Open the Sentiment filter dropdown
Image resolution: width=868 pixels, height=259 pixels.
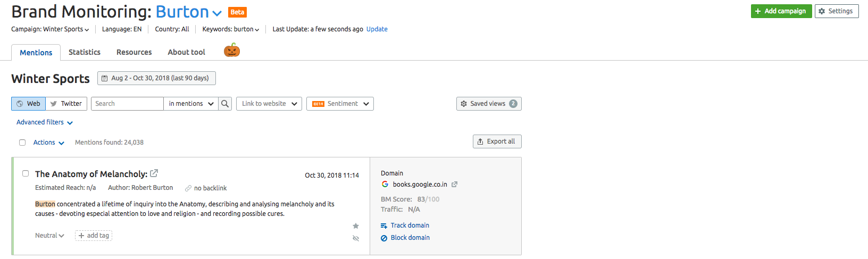click(340, 104)
